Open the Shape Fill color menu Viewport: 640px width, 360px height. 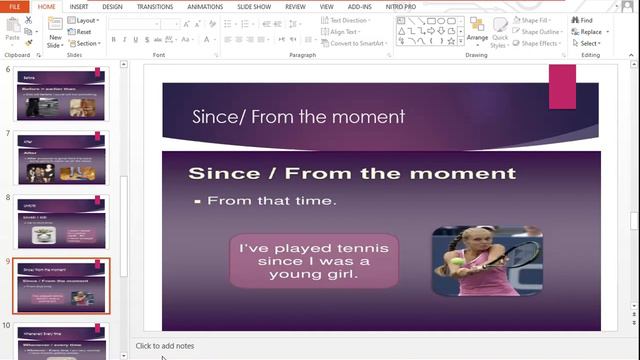pyautogui.click(x=532, y=20)
